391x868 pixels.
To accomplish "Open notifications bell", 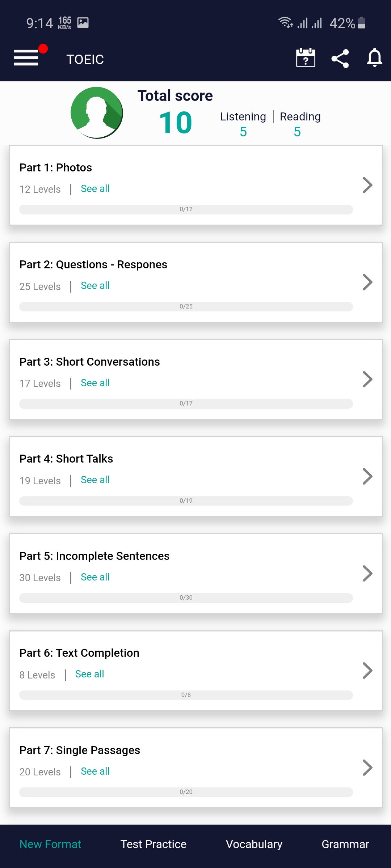I will point(374,58).
